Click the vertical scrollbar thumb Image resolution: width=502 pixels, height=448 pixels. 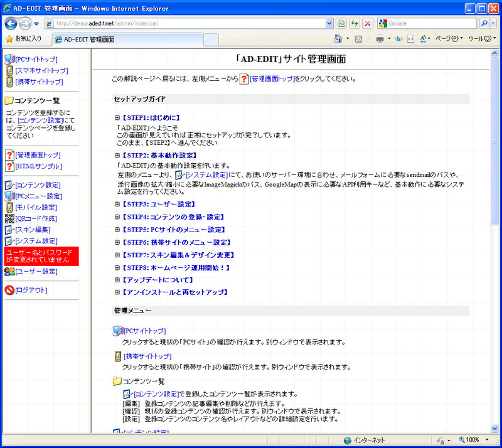click(x=494, y=141)
